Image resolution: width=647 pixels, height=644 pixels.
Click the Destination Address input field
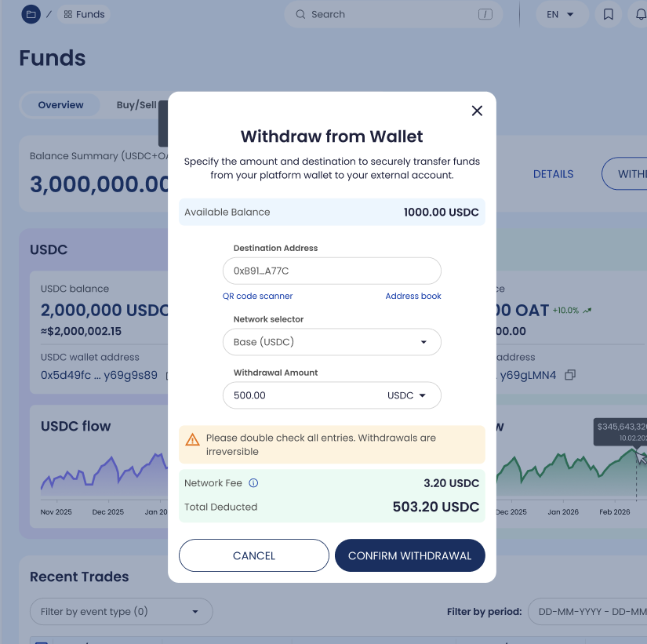click(x=332, y=271)
